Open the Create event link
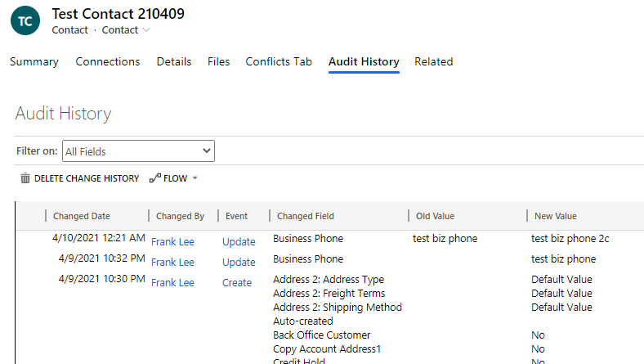Viewport: 644px width, 364px height. pyautogui.click(x=237, y=283)
